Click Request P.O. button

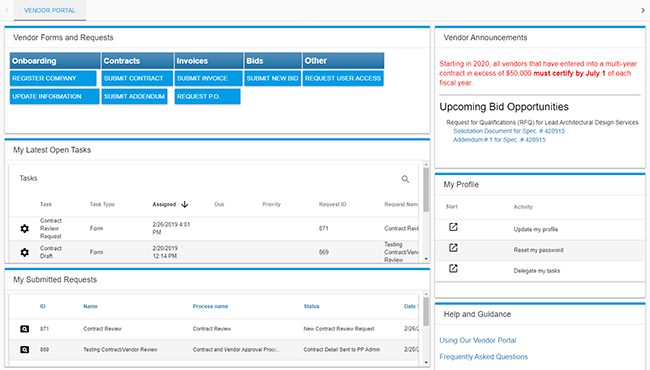tap(207, 97)
